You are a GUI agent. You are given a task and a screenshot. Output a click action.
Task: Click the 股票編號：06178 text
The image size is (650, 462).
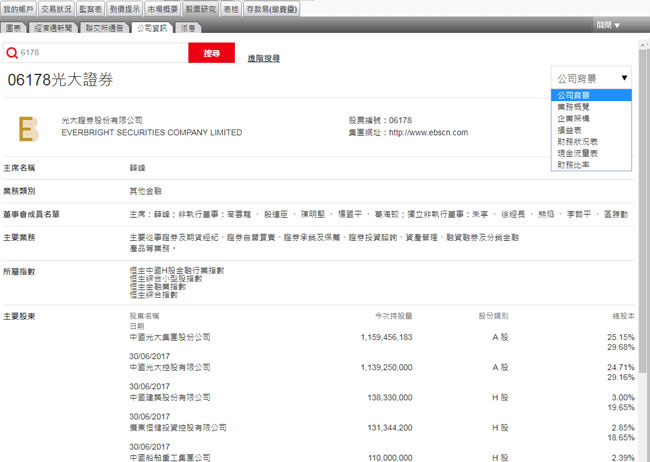click(380, 120)
